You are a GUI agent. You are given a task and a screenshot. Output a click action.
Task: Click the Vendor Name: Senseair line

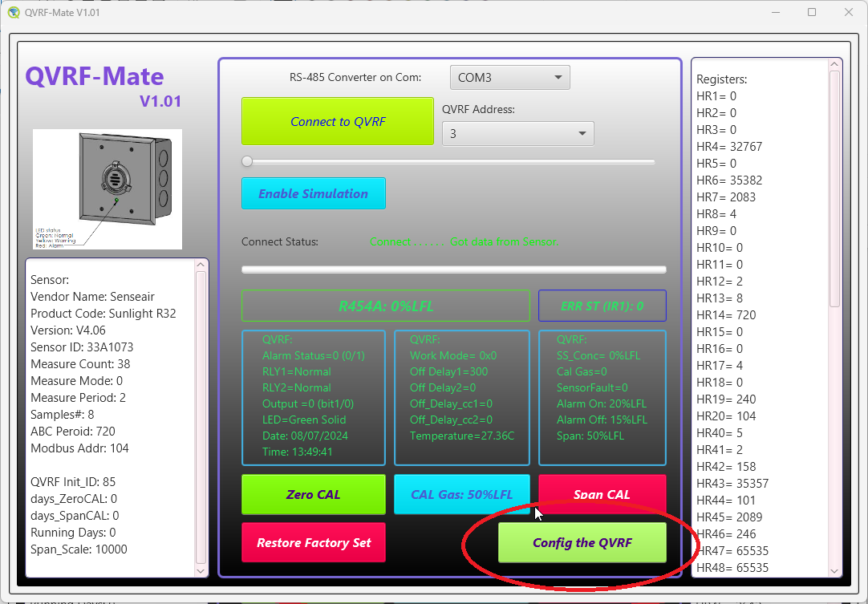tap(92, 297)
